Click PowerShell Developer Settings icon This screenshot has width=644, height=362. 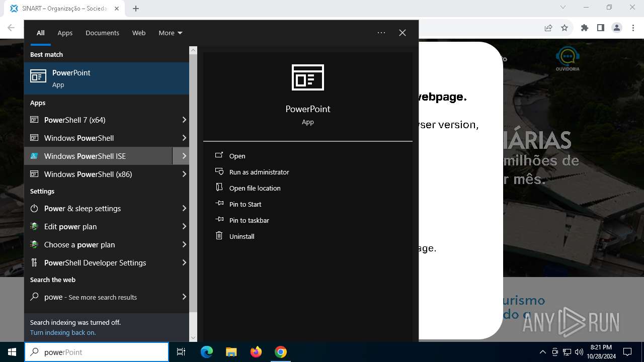(x=34, y=262)
